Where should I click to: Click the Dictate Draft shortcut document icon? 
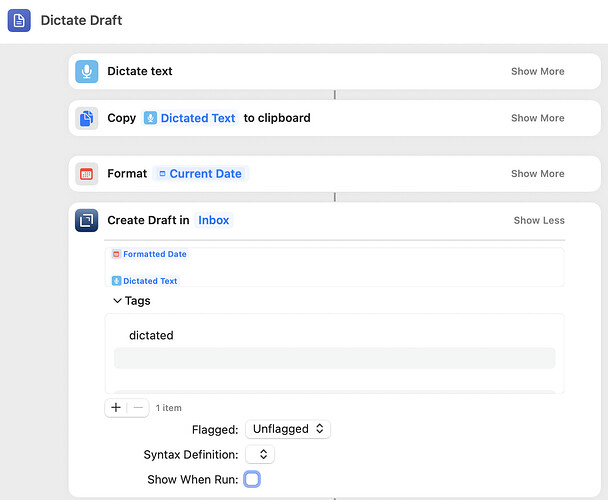19,20
